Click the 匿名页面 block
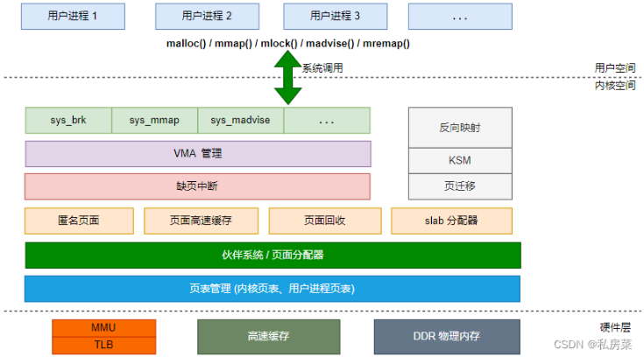This screenshot has width=644, height=357. [x=79, y=220]
